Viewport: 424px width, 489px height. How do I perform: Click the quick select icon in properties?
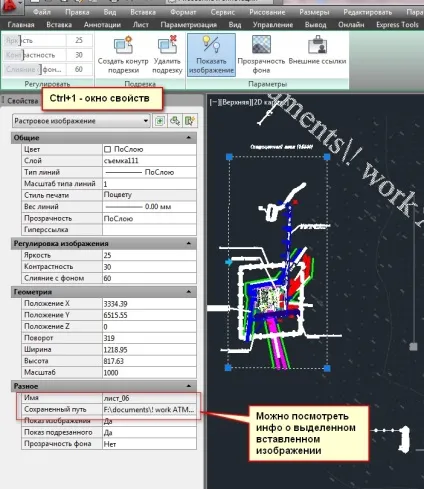point(190,121)
